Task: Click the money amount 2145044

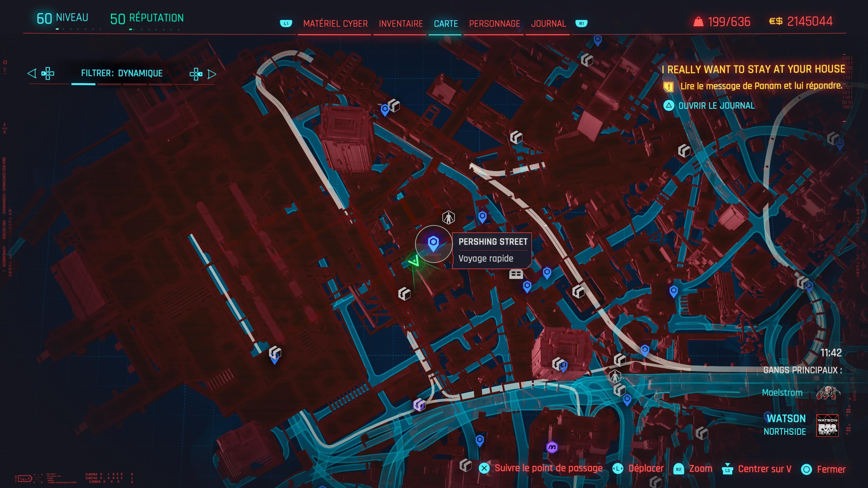Action: tap(810, 21)
